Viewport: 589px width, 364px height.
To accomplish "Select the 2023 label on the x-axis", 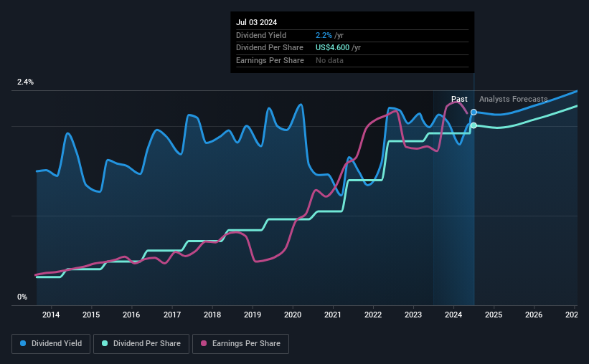I will [413, 315].
